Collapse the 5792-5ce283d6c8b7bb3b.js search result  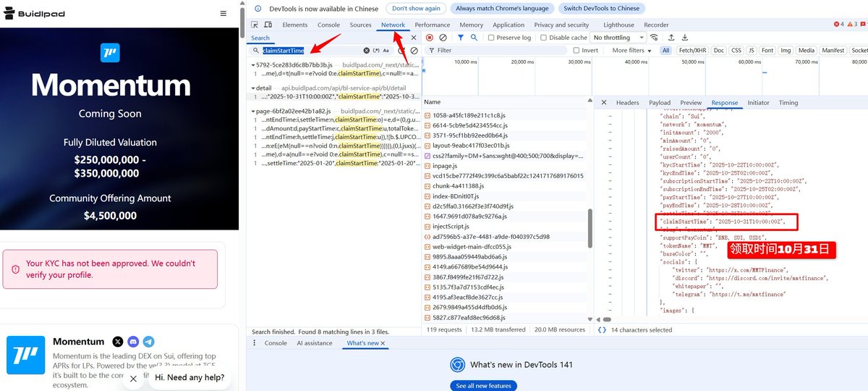(253, 65)
